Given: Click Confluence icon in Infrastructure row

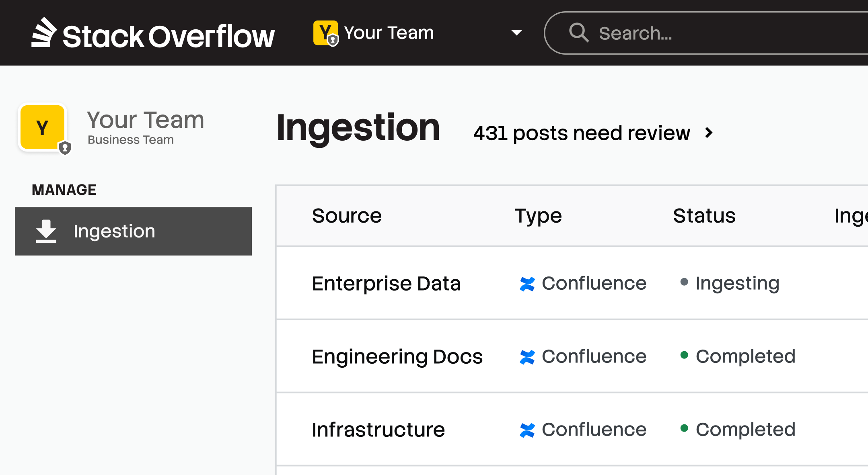Looking at the screenshot, I should pyautogui.click(x=527, y=430).
